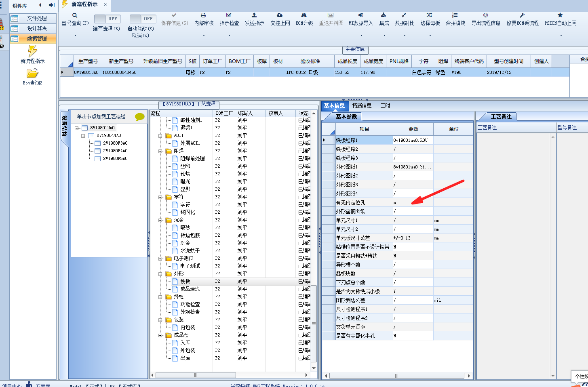The width and height of the screenshot is (588, 387).
Task: Click the process tree vertical scrollbar
Action: click(314, 323)
